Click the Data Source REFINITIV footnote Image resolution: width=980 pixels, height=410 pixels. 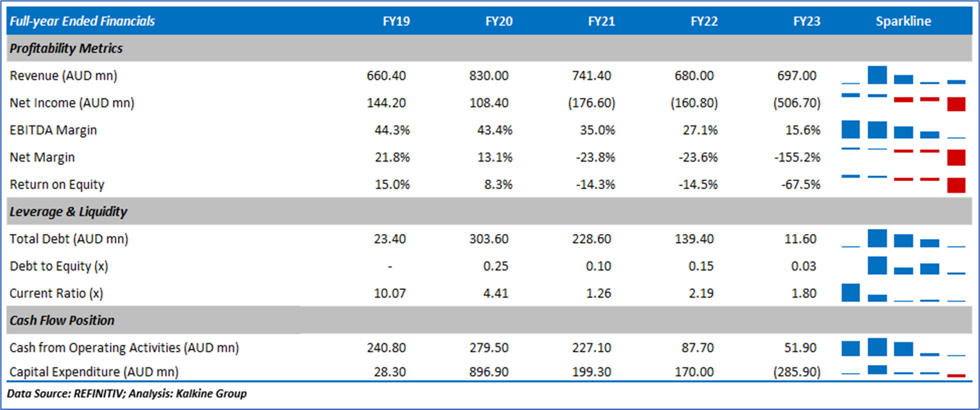coord(127,394)
